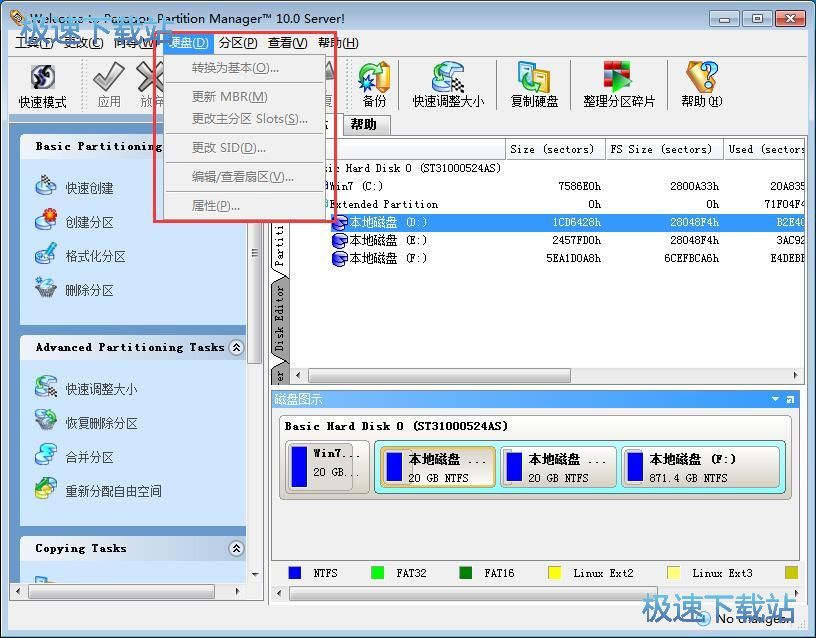Click the FS Size (sectors) column header
The image size is (816, 638).
pos(665,149)
